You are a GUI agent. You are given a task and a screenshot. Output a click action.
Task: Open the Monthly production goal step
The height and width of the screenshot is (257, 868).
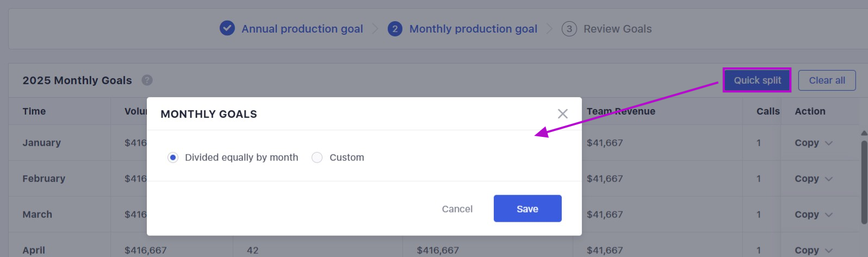coord(473,29)
